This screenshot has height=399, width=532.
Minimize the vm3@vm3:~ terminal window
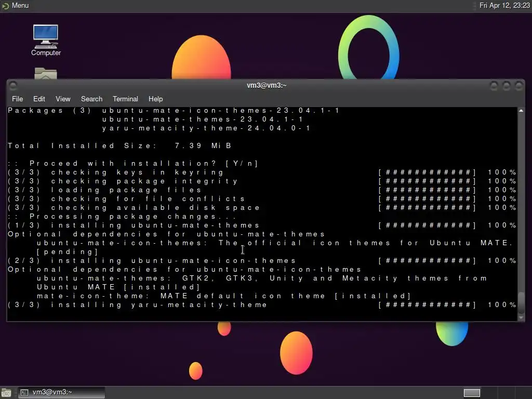click(x=494, y=86)
